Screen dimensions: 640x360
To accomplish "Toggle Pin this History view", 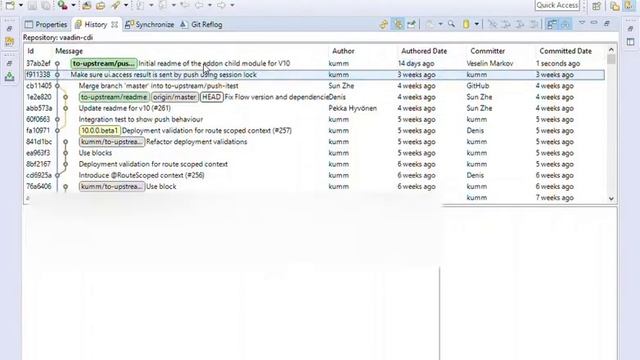I will [x=411, y=24].
